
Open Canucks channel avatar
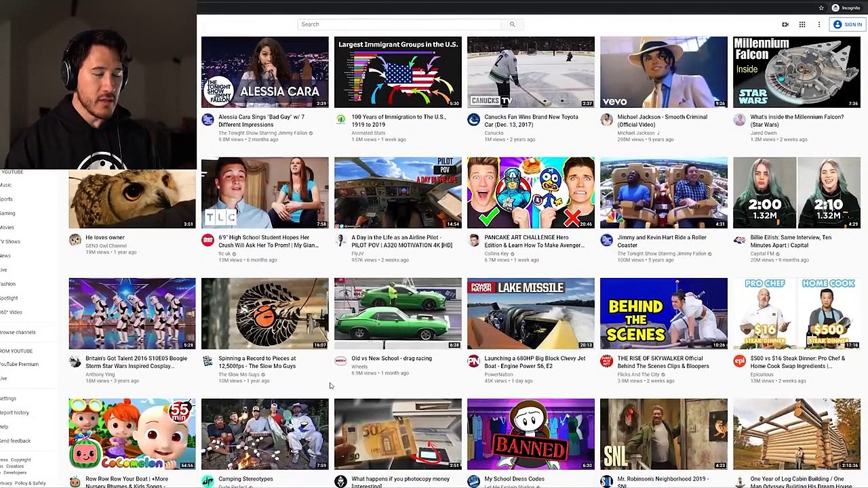[473, 120]
